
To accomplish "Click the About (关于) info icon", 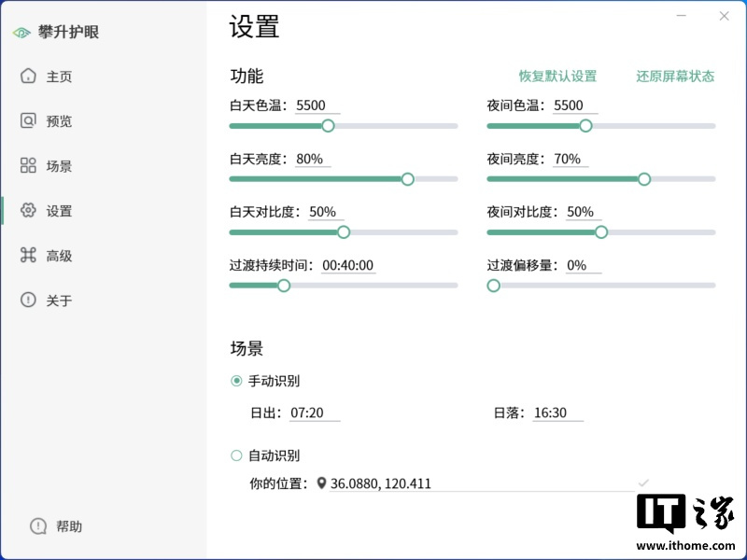I will tap(28, 301).
